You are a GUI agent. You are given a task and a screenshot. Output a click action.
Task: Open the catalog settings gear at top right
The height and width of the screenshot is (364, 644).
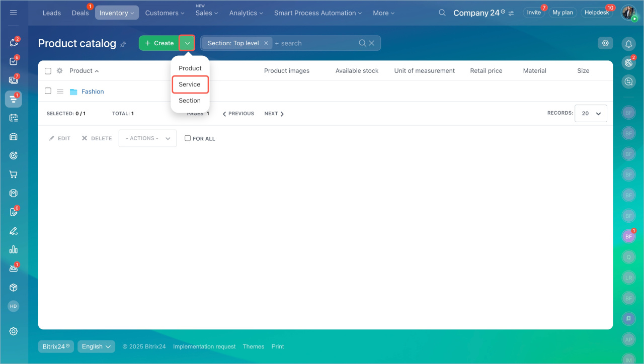point(605,43)
